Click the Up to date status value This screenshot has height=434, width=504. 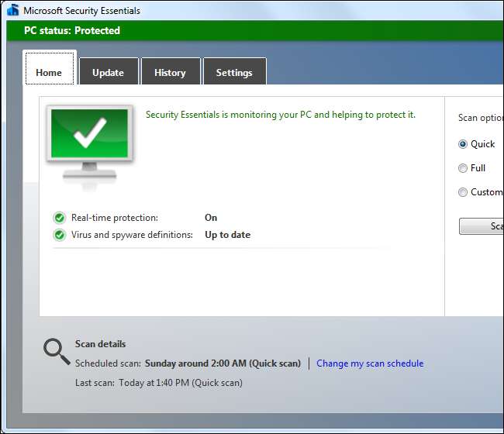pyautogui.click(x=227, y=235)
